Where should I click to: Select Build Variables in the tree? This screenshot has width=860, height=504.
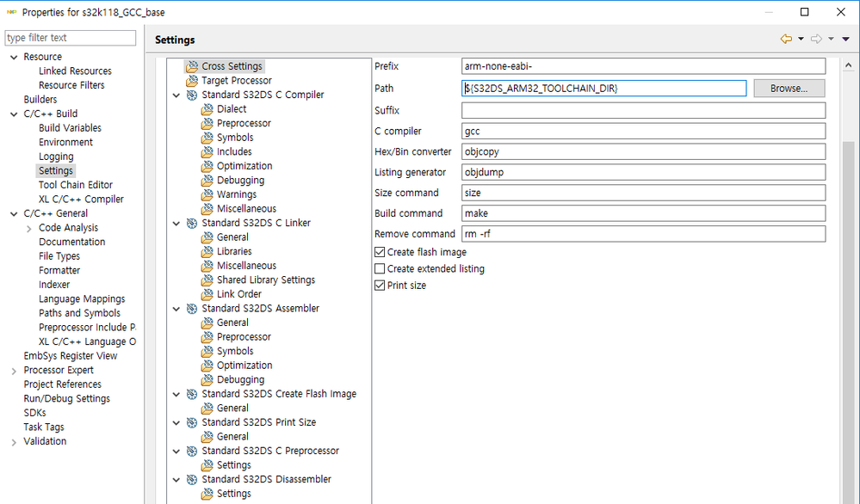coord(71,128)
